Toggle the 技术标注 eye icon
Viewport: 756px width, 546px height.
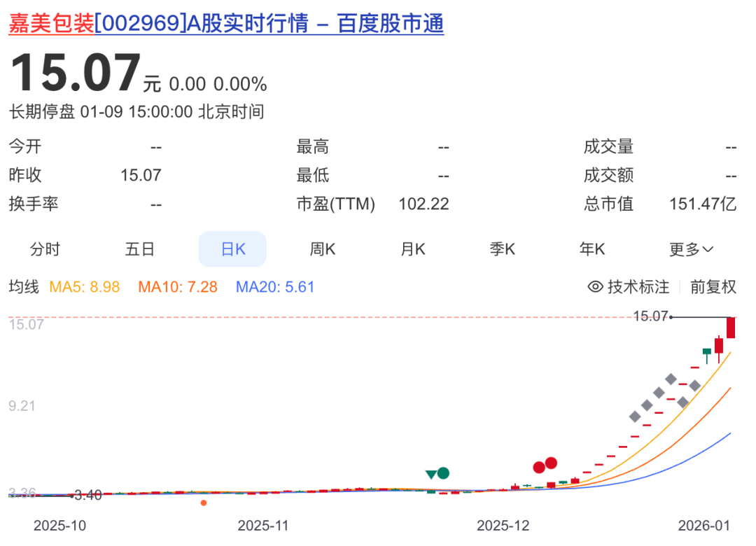(x=596, y=287)
